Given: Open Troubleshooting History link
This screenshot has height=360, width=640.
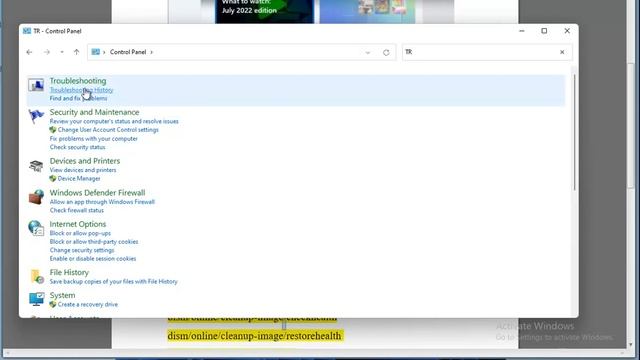Looking at the screenshot, I should click(81, 90).
